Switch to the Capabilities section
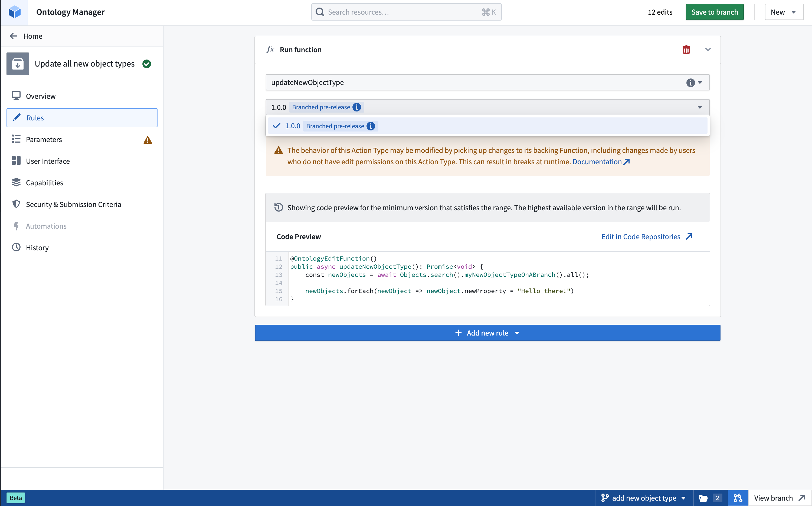 pos(44,183)
